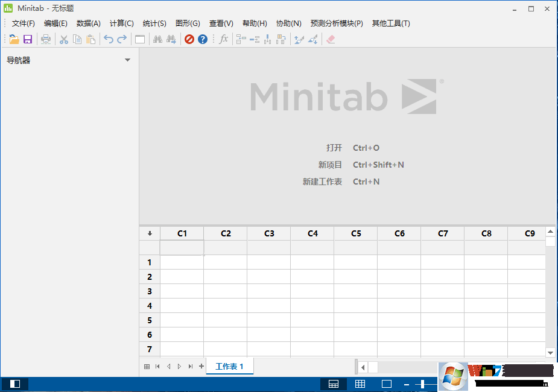The image size is (558, 392).
Task: Click the 打开 Ctrl+O link
Action: 334,148
